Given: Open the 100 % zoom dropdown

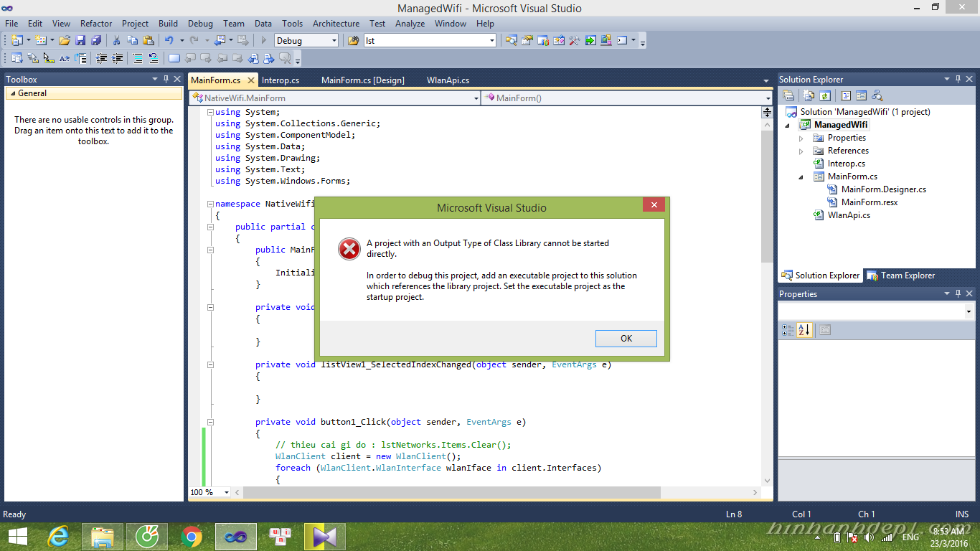Looking at the screenshot, I should coord(227,492).
